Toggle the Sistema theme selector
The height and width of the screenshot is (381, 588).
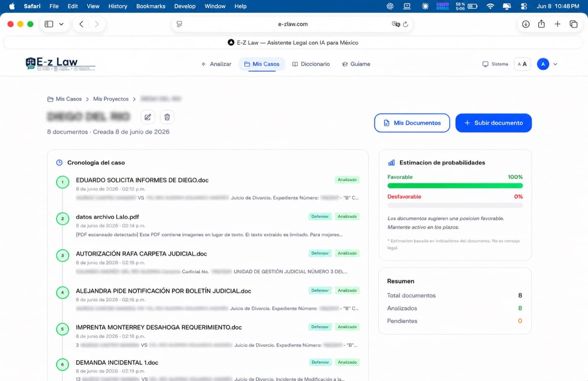495,64
